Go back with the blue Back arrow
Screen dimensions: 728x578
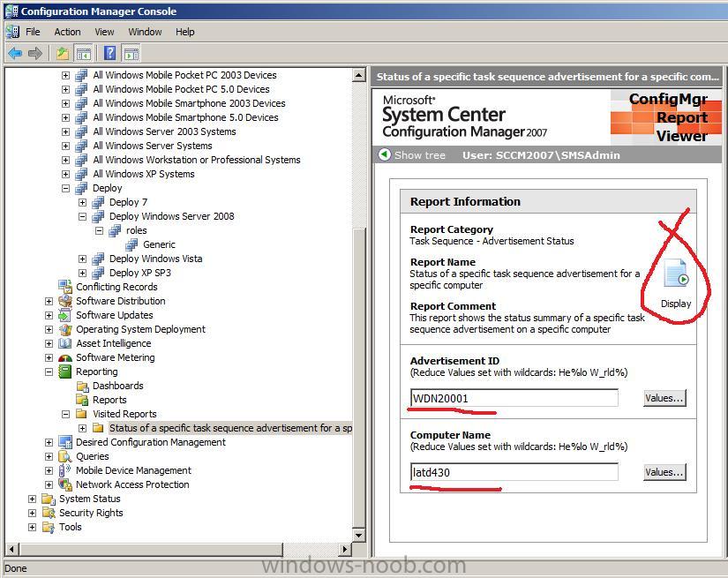(x=15, y=54)
